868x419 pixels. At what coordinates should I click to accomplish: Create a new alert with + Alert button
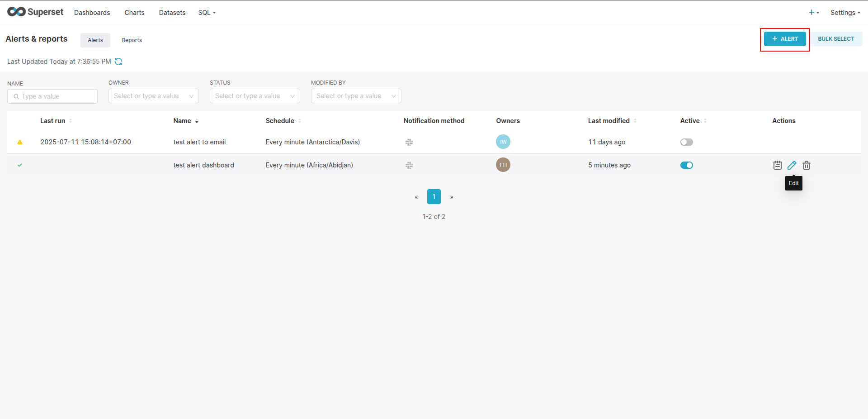(785, 39)
